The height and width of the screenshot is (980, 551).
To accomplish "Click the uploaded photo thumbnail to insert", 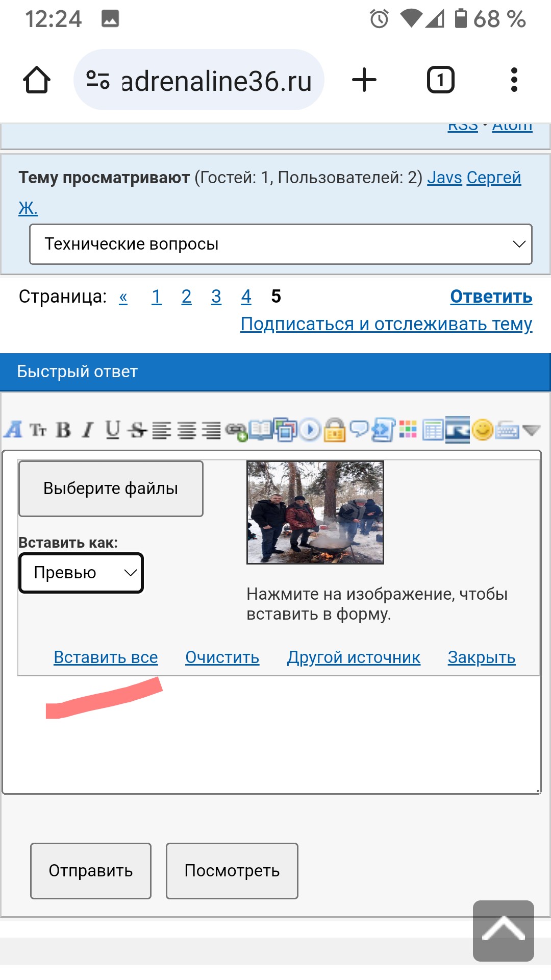I will pos(315,512).
